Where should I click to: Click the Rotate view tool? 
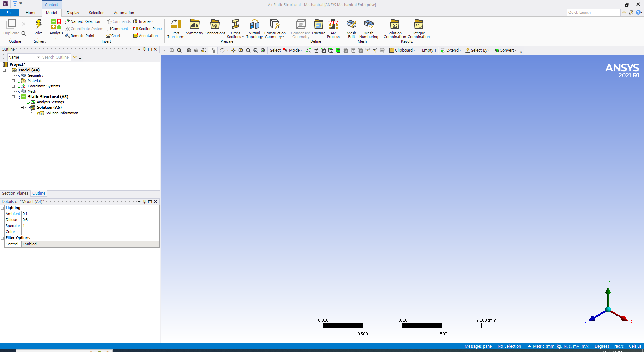pos(222,50)
